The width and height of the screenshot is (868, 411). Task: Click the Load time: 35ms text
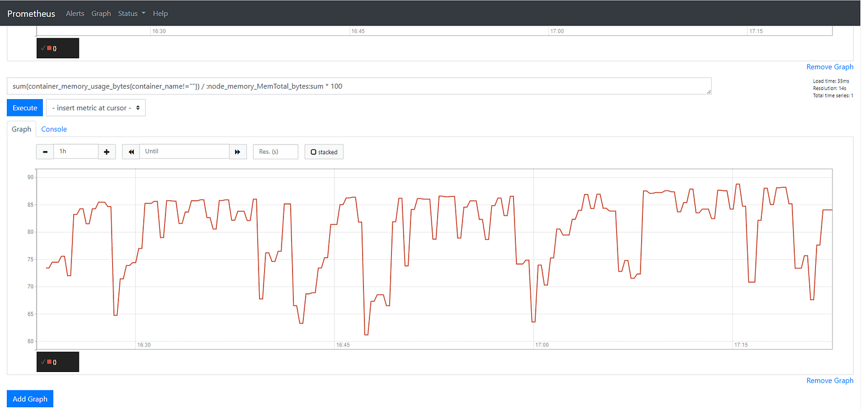[831, 81]
